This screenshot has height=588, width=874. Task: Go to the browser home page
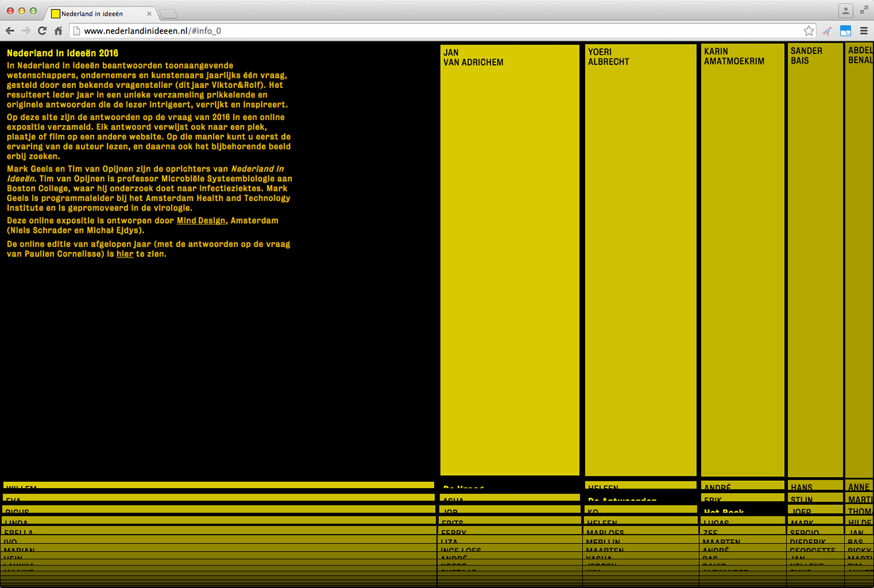[58, 31]
